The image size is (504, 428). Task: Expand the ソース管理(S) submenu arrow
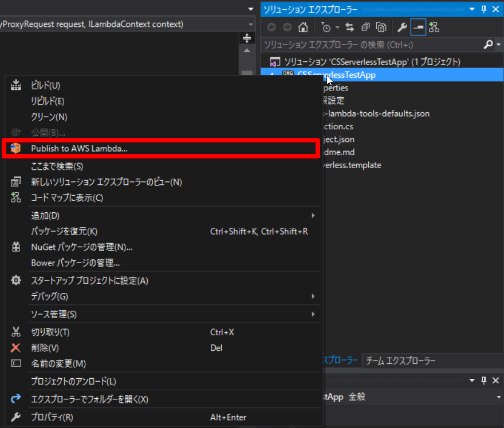coord(313,314)
